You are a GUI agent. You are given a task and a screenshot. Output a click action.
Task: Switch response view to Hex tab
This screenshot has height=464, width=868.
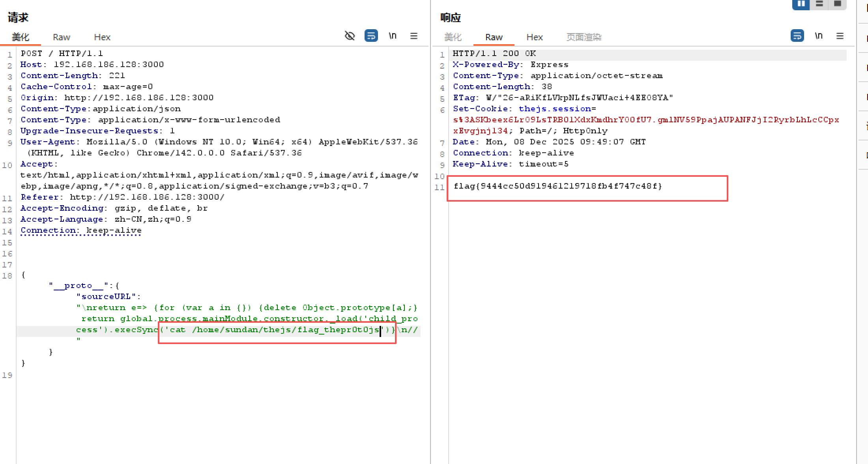point(535,37)
